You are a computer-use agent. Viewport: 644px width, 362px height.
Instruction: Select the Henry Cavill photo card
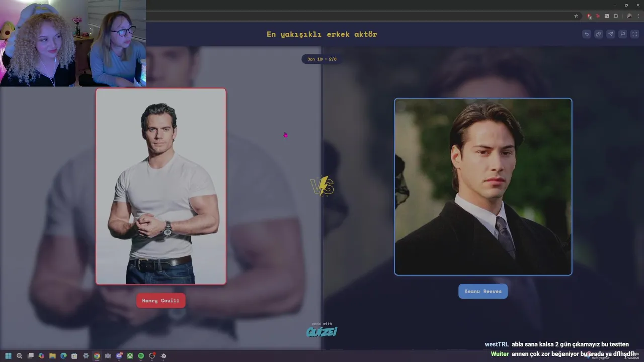click(161, 187)
